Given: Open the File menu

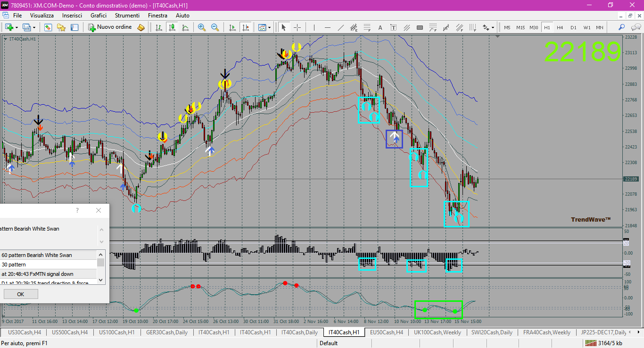Looking at the screenshot, I should tap(17, 16).
